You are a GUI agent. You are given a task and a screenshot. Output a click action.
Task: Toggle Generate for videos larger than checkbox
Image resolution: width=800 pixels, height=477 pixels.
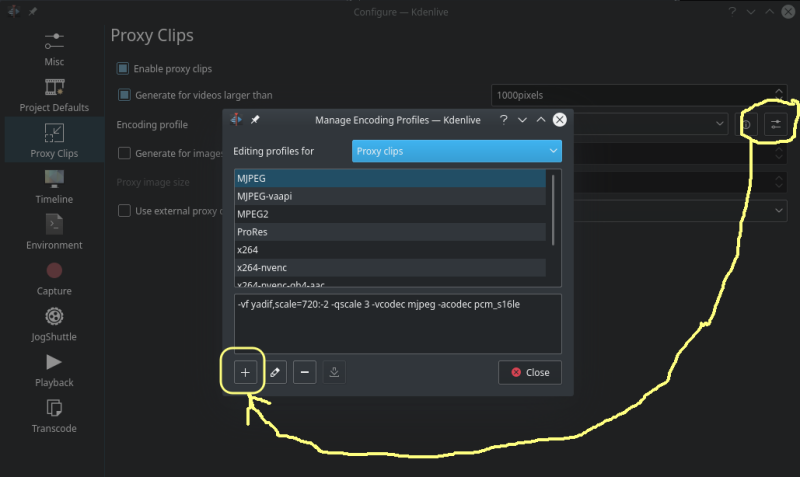click(124, 95)
